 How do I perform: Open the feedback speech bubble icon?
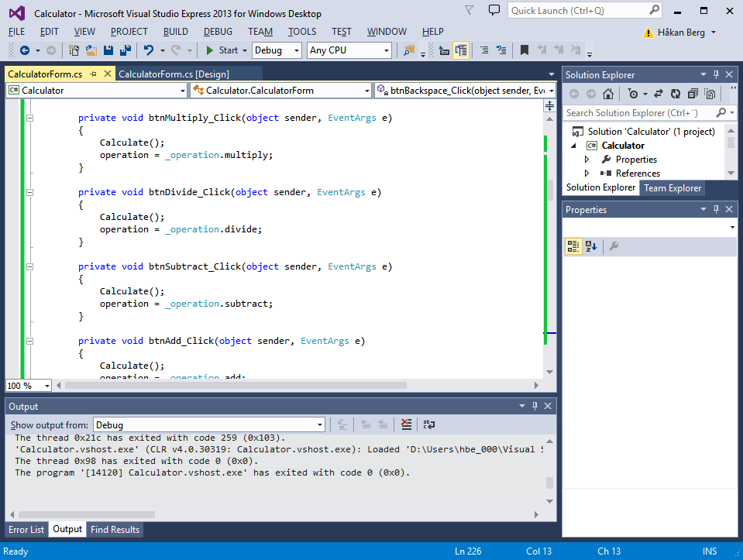coord(494,10)
